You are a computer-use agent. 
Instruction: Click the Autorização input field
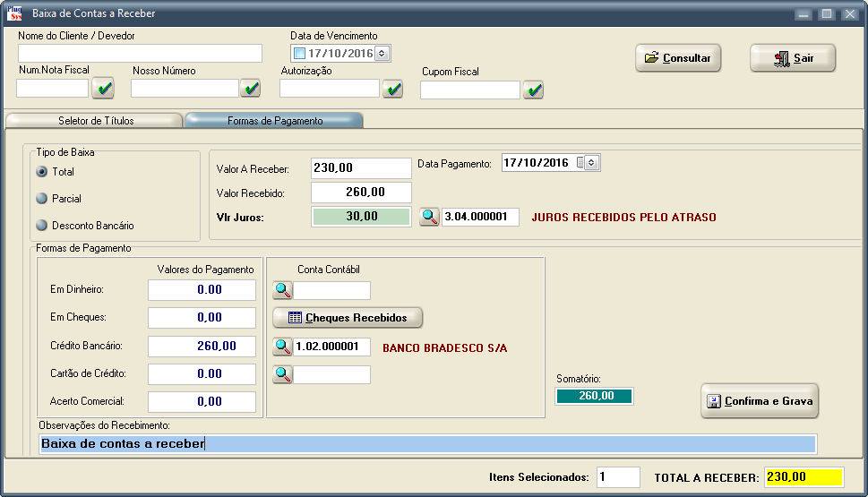coord(330,88)
